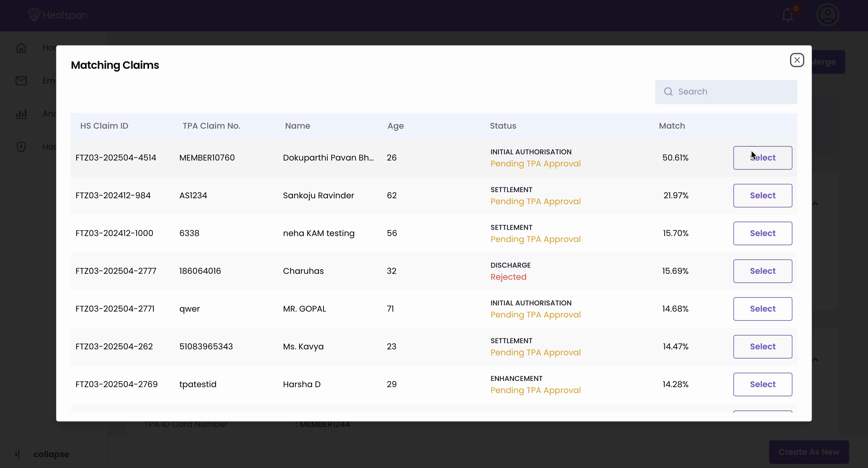Select the rejected Charuhas discharge claim

coord(763,271)
